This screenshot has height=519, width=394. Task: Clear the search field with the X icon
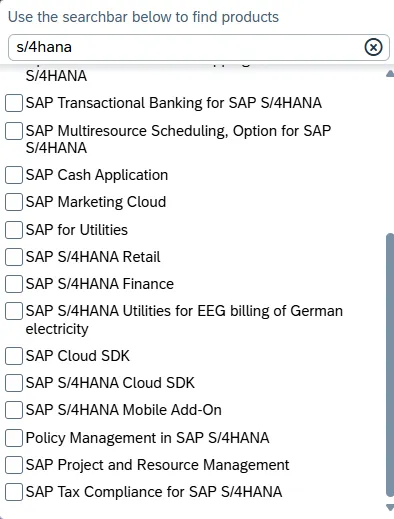click(373, 47)
